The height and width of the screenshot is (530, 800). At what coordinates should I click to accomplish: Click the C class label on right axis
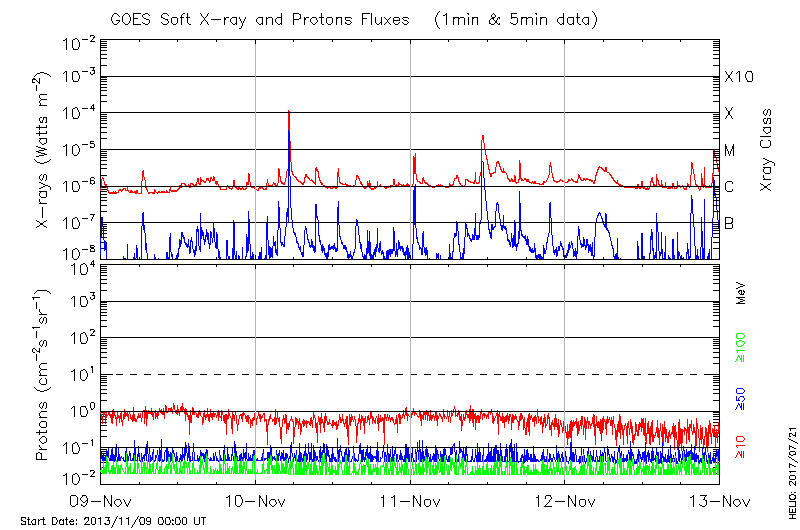click(x=729, y=186)
